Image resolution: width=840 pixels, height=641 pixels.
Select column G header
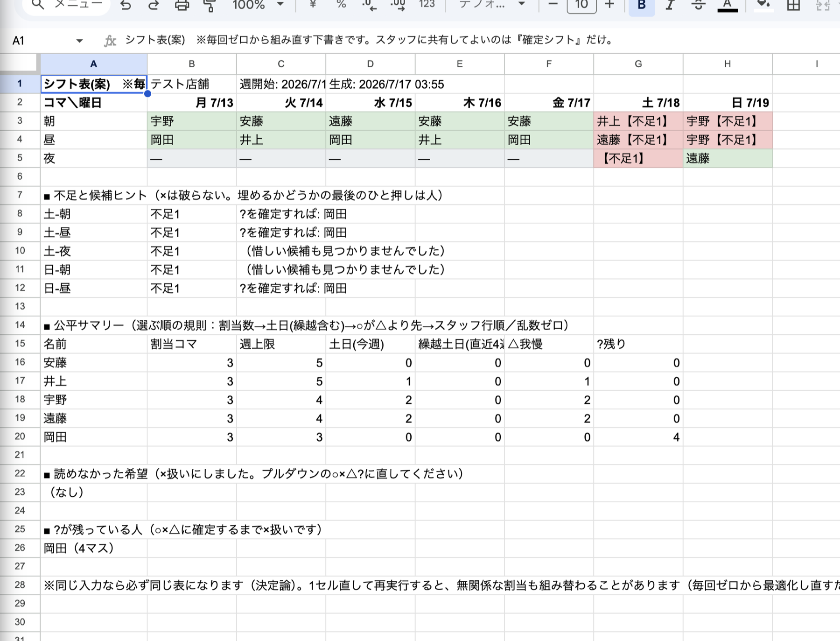638,64
